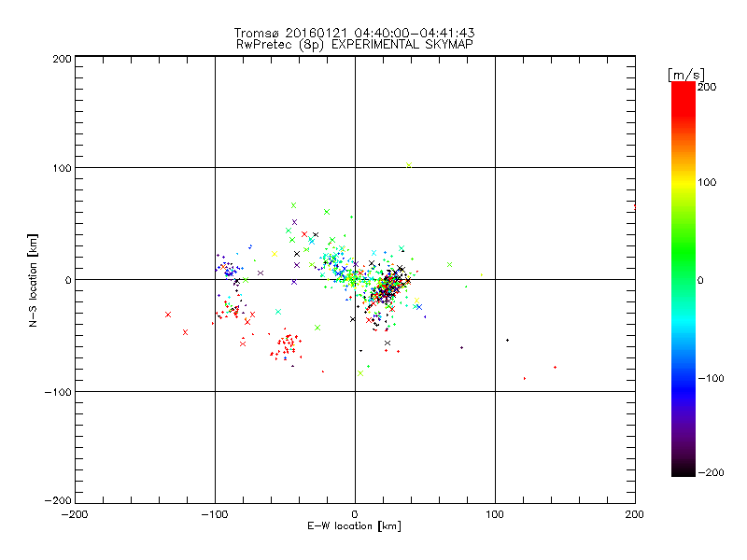
Task: Click the 'N-S location [km]' axis label
Action: click(33, 280)
